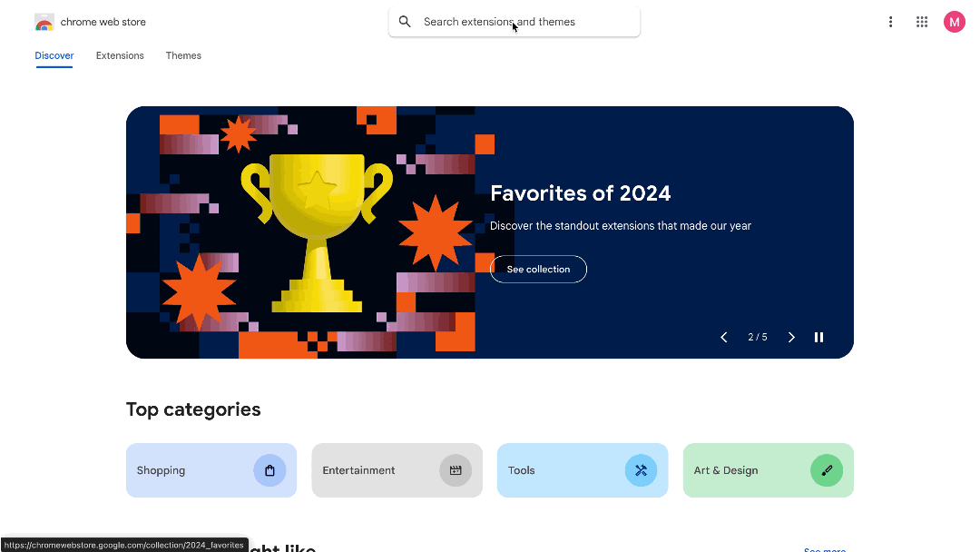Open the See more link
This screenshot has width=980, height=552.
(825, 549)
